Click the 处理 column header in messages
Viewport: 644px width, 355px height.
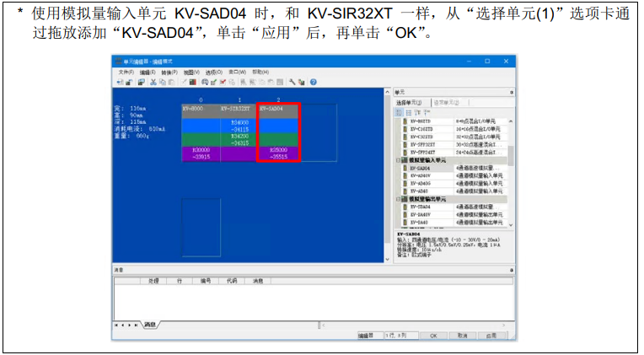[153, 281]
